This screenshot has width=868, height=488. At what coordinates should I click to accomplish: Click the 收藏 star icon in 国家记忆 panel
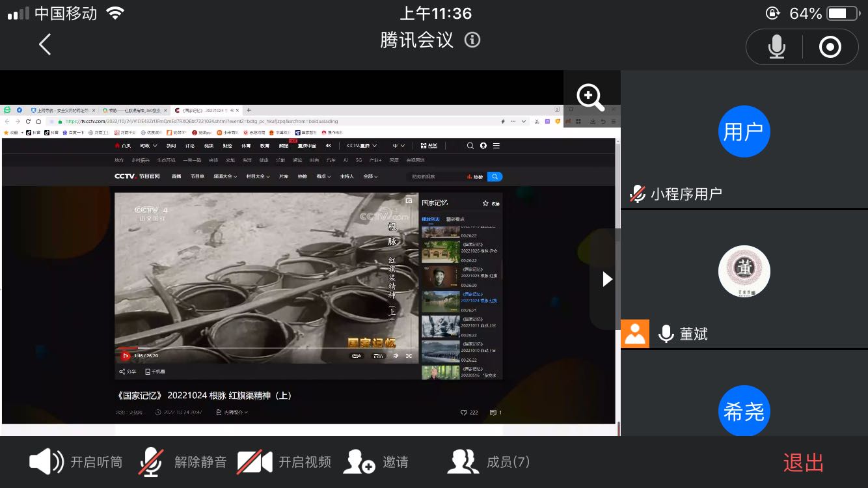point(485,203)
